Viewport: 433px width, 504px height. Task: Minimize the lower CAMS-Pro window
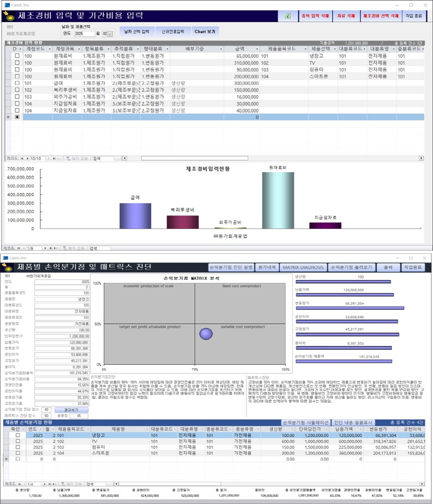pyautogui.click(x=397, y=258)
